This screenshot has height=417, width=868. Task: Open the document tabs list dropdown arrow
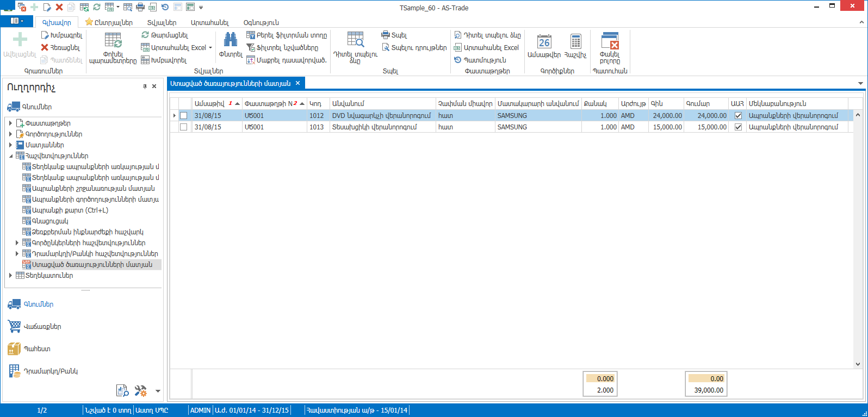860,83
